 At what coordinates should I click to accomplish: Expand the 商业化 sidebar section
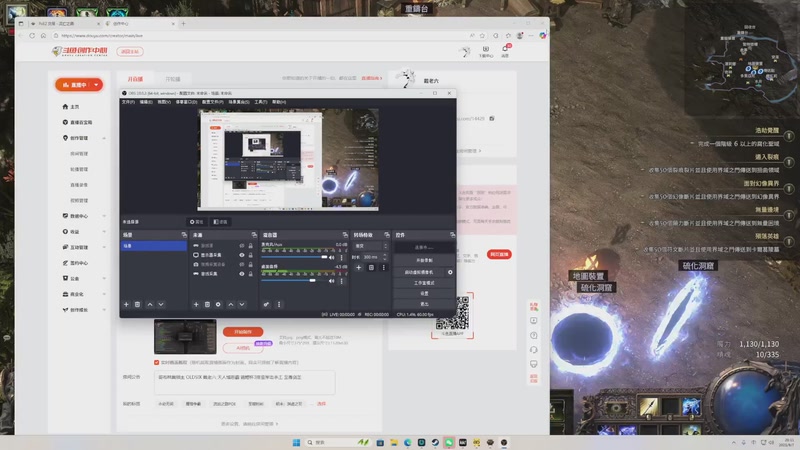(104, 294)
